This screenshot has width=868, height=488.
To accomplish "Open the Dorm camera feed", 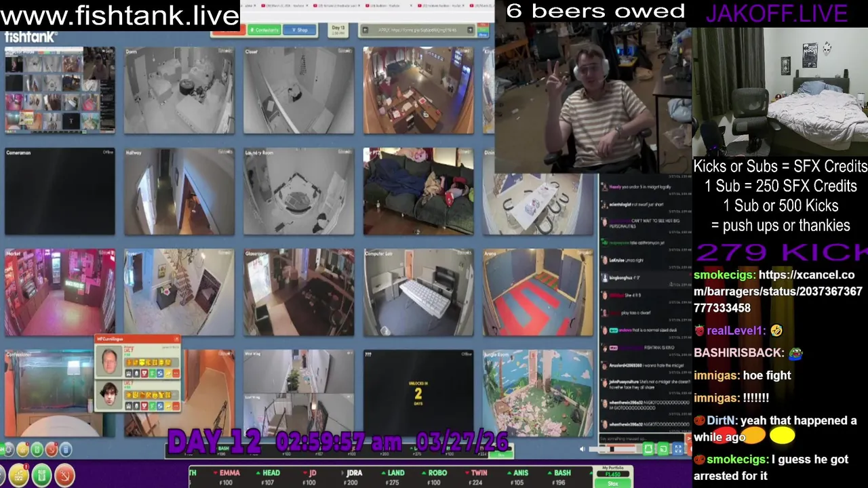I will tap(179, 90).
